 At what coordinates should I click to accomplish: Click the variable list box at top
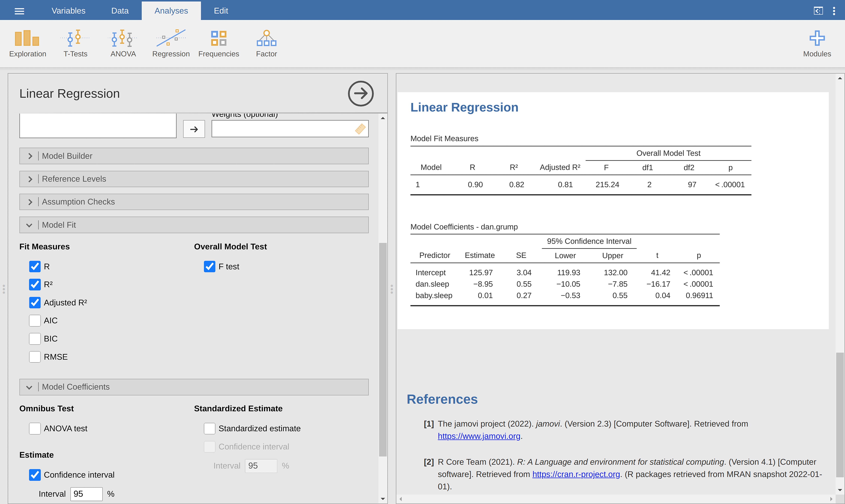98,125
